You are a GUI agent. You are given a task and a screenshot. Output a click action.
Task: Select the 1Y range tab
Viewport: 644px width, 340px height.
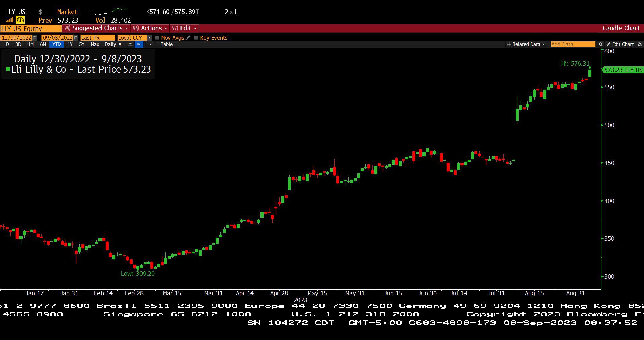pyautogui.click(x=70, y=44)
